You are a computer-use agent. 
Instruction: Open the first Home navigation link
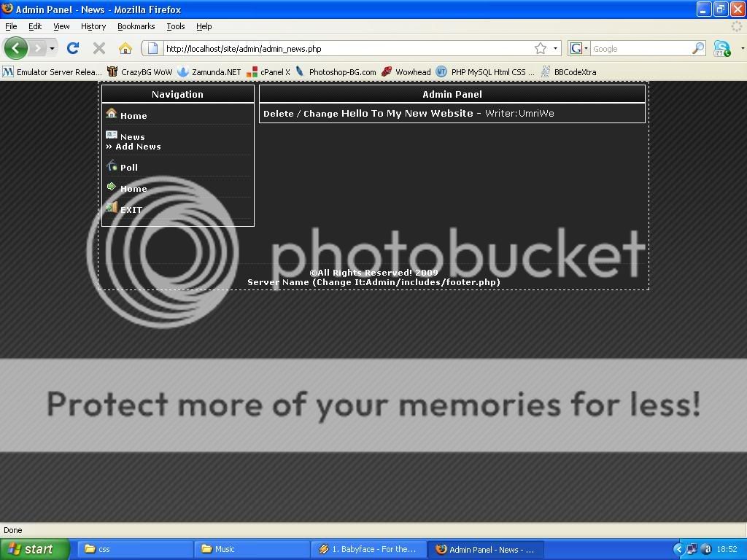pyautogui.click(x=133, y=116)
